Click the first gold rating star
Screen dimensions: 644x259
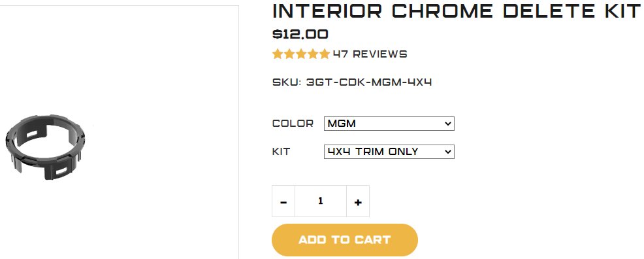(278, 54)
